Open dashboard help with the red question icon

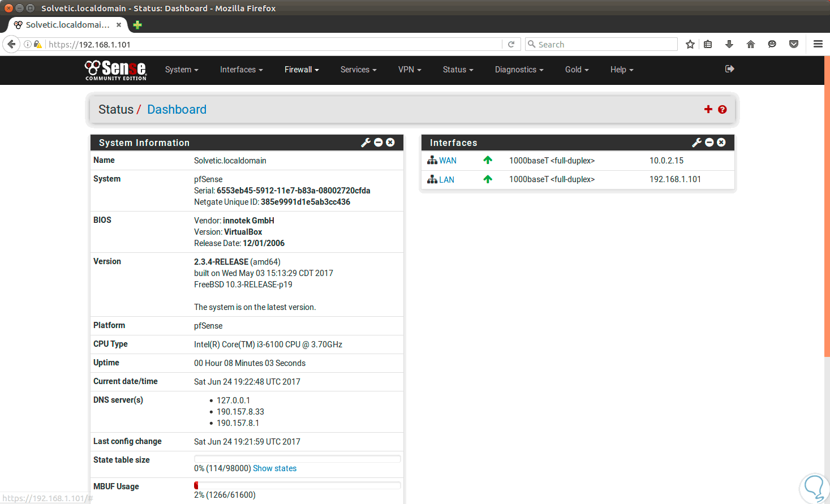[723, 110]
